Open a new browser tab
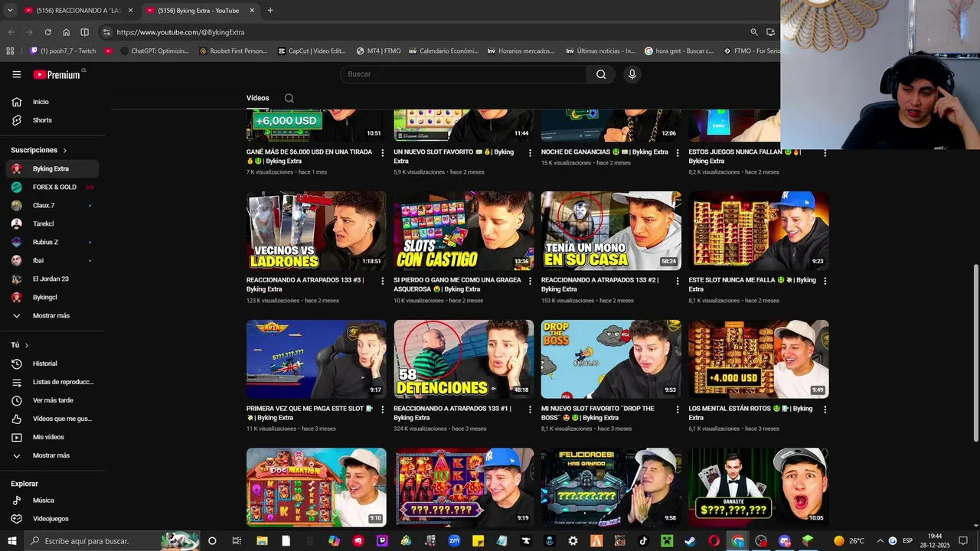Screen dimensions: 980x551 pyautogui.click(x=270, y=11)
